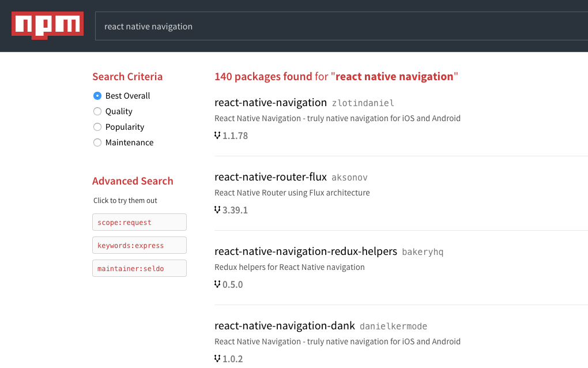
Task: Click the '140 packages found' results heading
Action: pos(336,77)
